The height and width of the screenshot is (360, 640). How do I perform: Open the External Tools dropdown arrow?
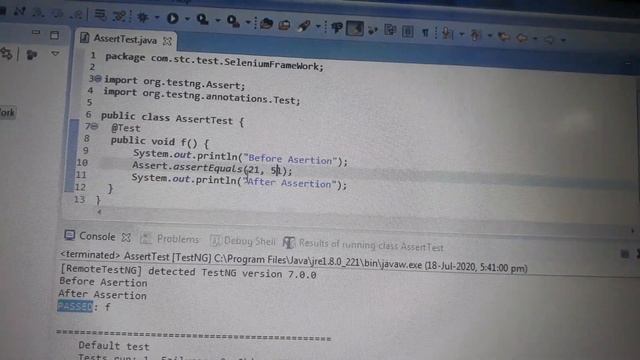click(248, 22)
